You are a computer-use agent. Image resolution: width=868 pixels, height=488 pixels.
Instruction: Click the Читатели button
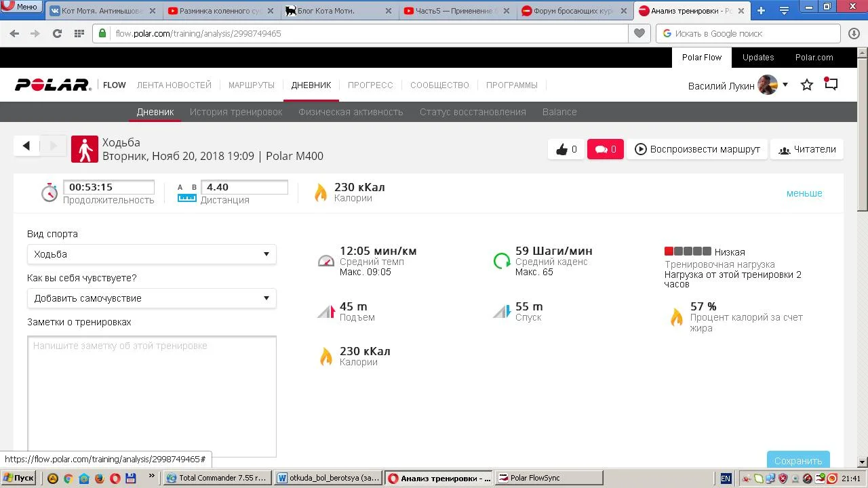coord(807,150)
